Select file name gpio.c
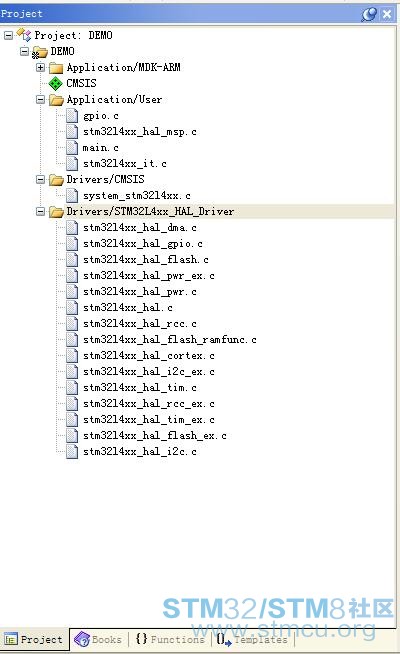 point(101,116)
